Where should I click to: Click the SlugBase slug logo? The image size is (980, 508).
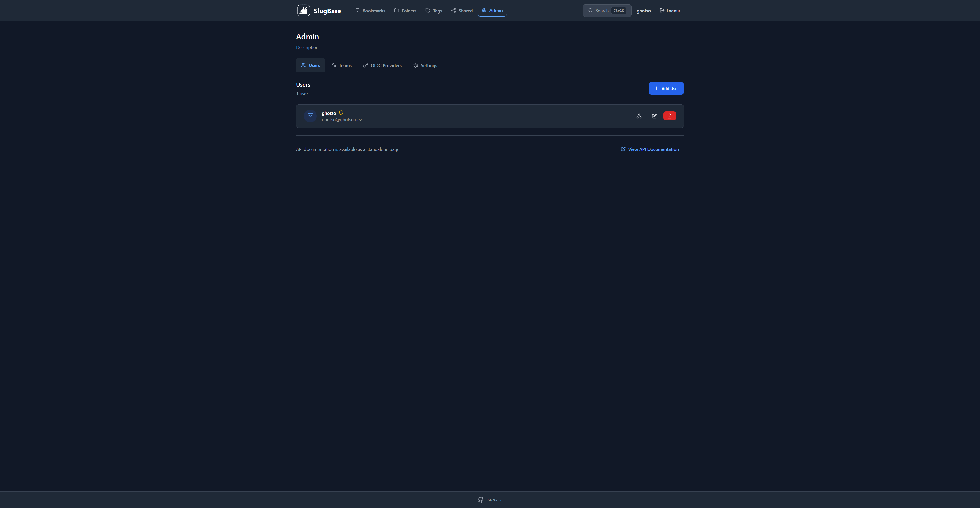[303, 10]
